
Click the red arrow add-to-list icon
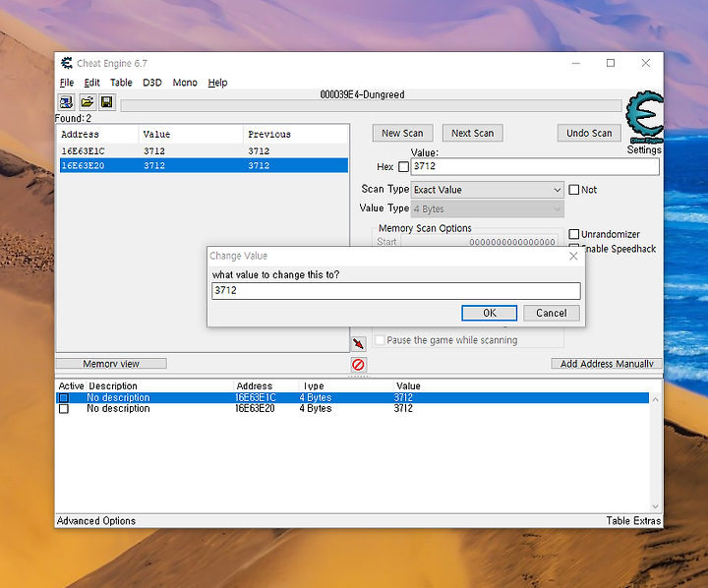(x=359, y=344)
